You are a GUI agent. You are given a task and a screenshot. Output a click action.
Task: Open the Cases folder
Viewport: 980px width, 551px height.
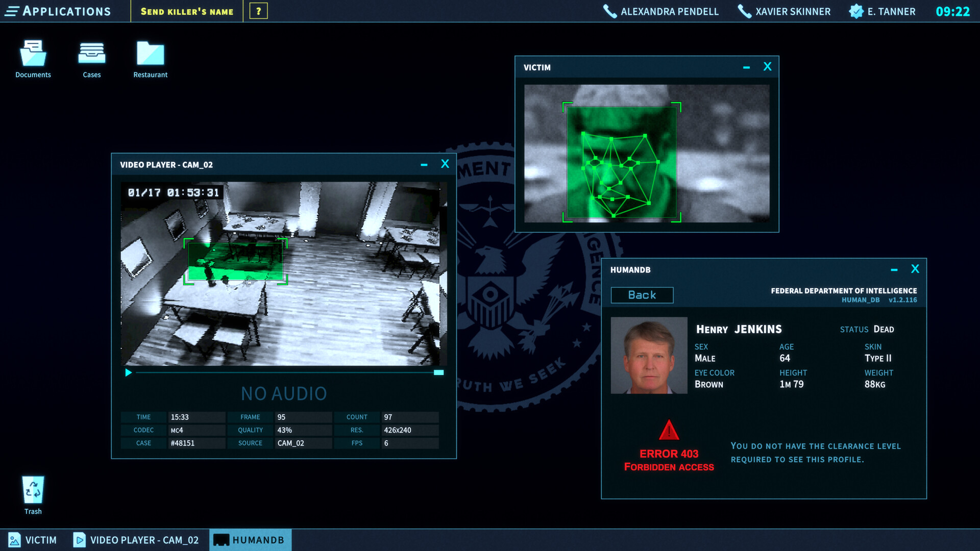pyautogui.click(x=91, y=53)
